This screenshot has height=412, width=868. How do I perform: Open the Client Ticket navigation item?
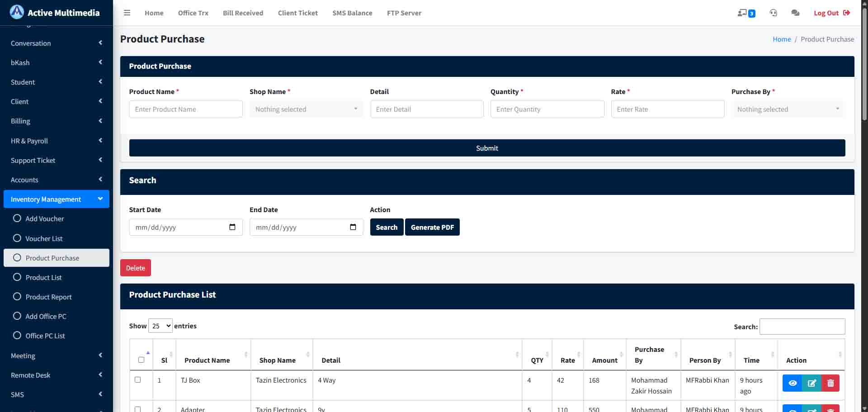[x=298, y=13]
